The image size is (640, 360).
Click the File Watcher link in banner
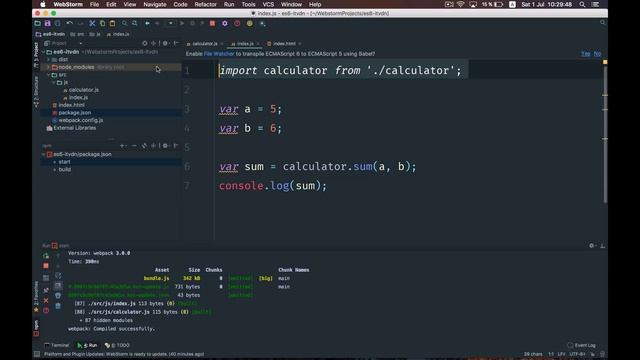[x=219, y=54]
